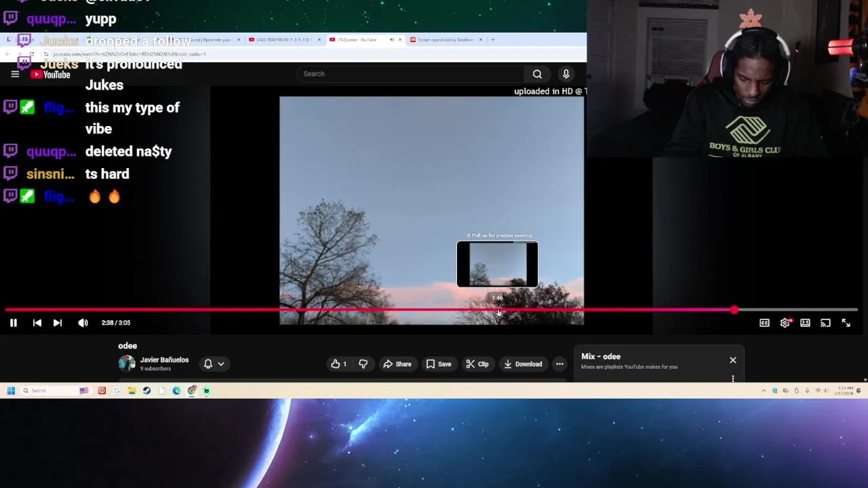
Task: Open the red app icon in the taskbar
Action: (102, 390)
